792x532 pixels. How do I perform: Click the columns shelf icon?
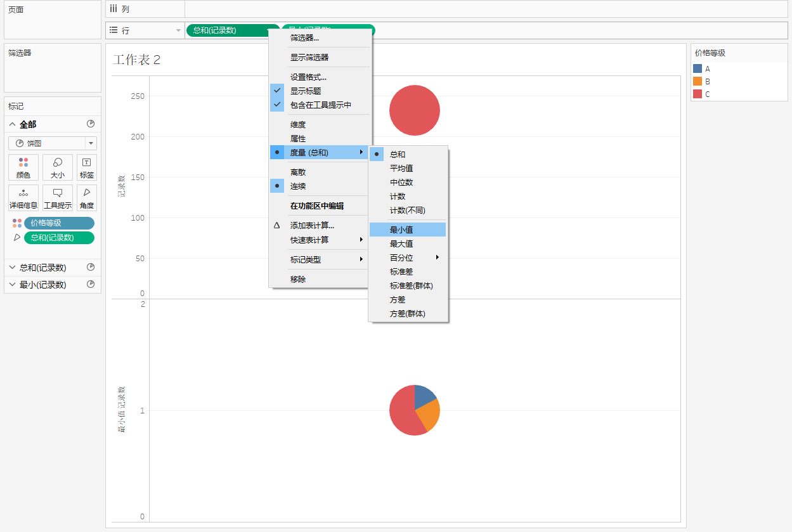(x=114, y=9)
